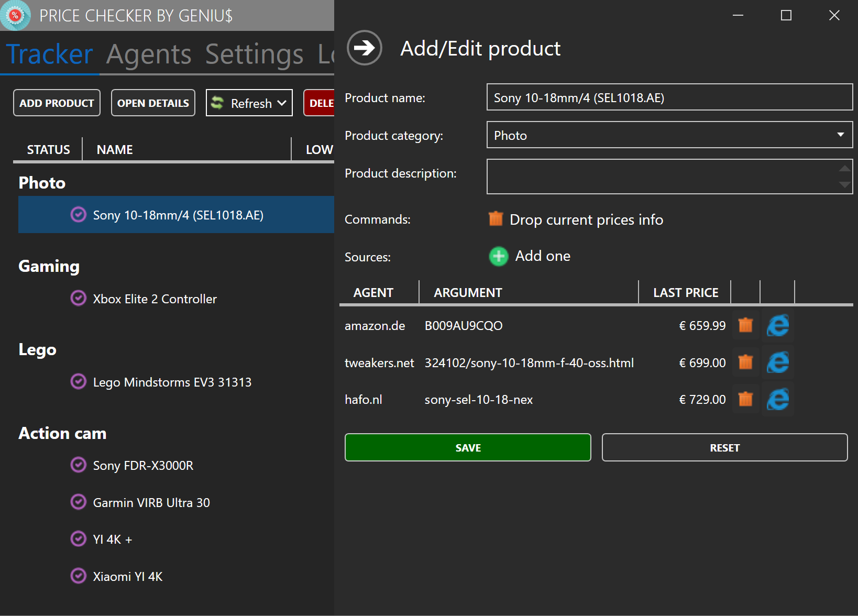Delete the hafo.nl source row
The width and height of the screenshot is (858, 616).
[745, 399]
